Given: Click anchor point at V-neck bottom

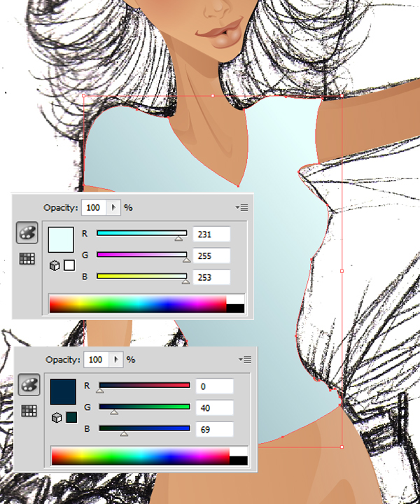Looking at the screenshot, I should click(238, 186).
